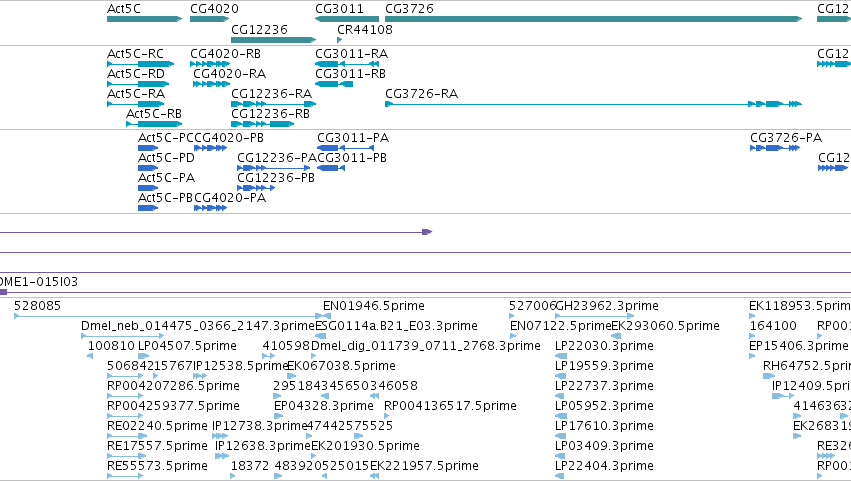Select EST label '164100'
The height and width of the screenshot is (481, 851).
tap(773, 326)
